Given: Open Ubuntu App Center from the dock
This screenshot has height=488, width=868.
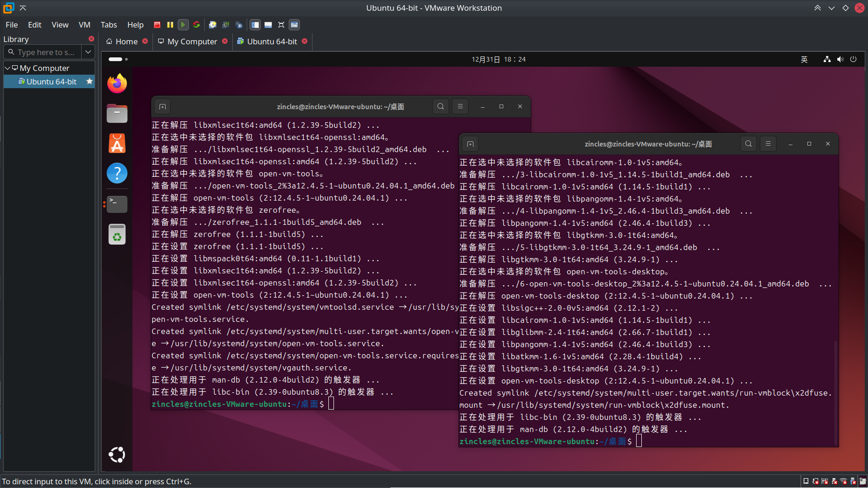Looking at the screenshot, I should pos(117,143).
